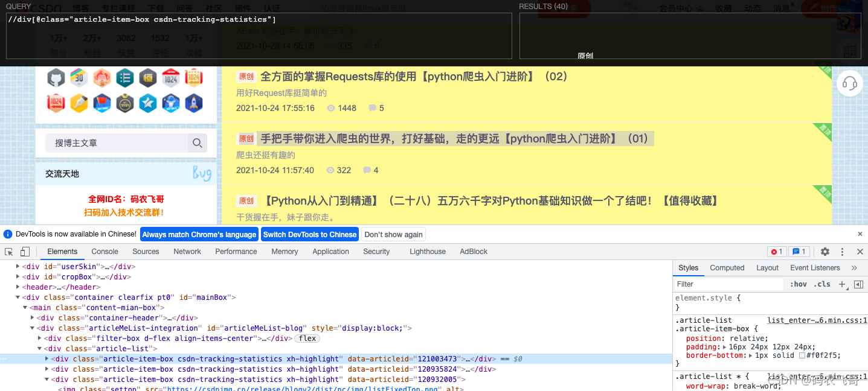Open list_enter min.css link for .article-item-box
Image resolution: width=868 pixels, height=391 pixels.
817,320
